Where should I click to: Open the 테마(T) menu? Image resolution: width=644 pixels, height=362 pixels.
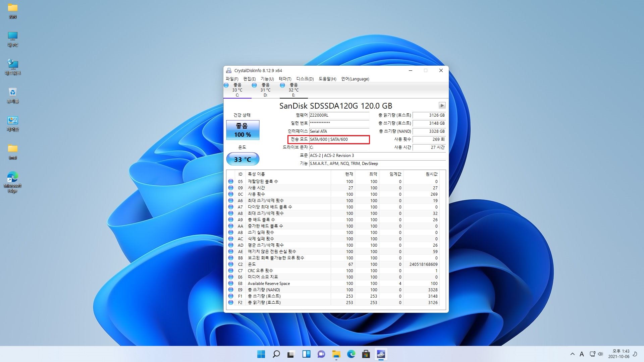pos(285,79)
